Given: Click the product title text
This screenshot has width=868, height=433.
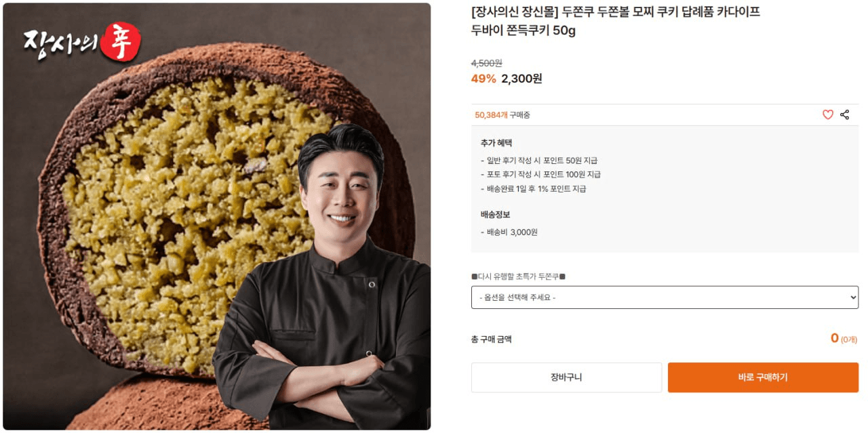Looking at the screenshot, I should pos(616,21).
